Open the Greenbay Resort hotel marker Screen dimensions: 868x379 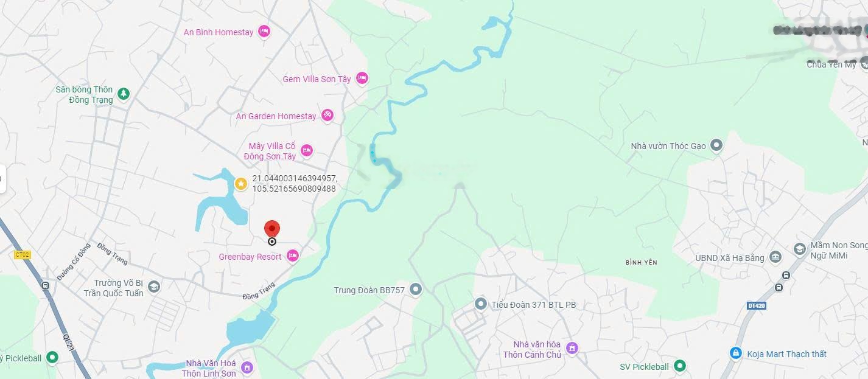coord(293,256)
